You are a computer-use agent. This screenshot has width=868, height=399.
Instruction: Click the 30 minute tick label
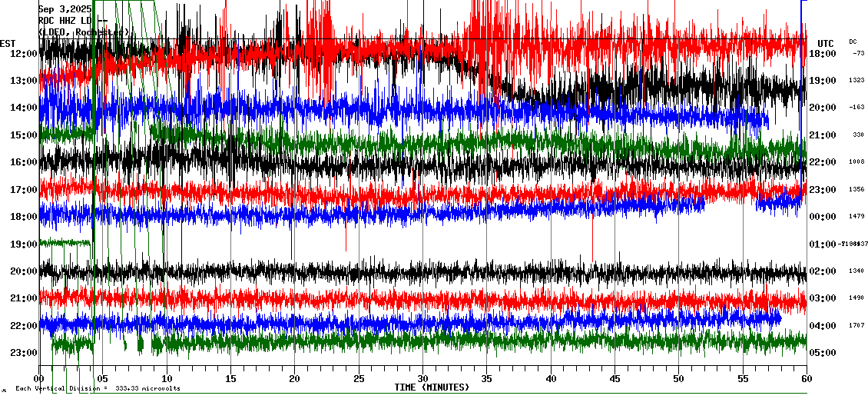point(422,379)
